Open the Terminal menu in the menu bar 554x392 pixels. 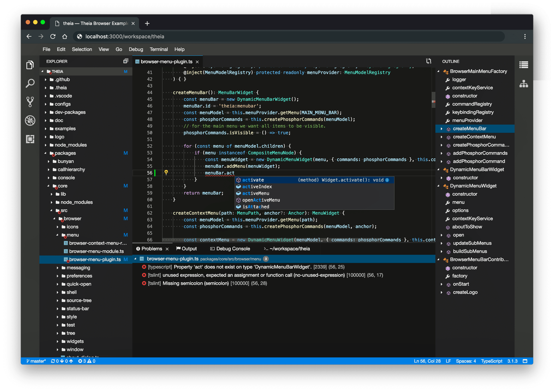(x=159, y=49)
